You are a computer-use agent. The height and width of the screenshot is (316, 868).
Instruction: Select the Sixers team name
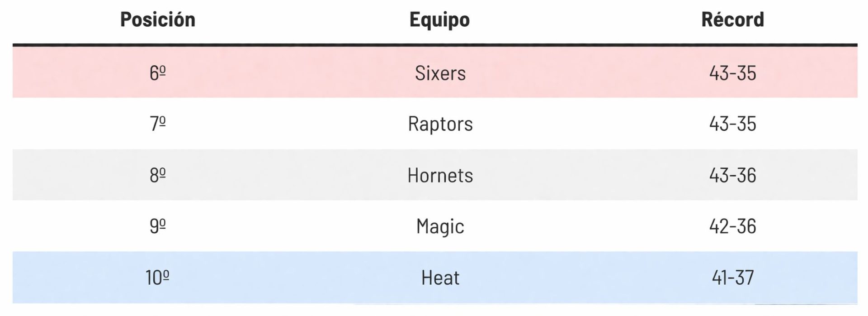440,73
